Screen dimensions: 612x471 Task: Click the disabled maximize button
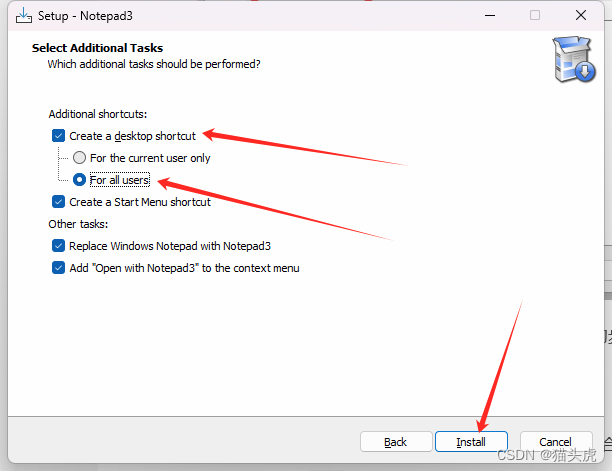coord(535,16)
